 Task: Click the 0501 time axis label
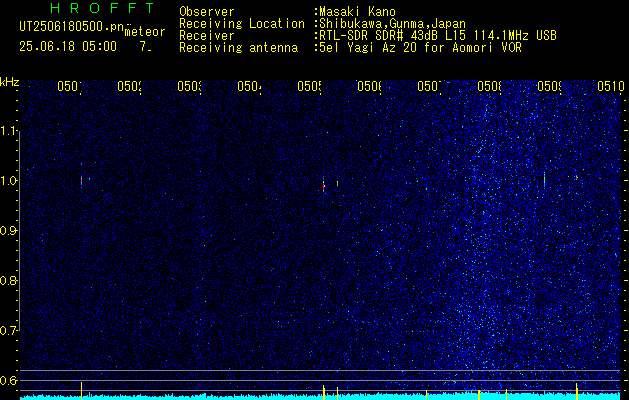[69, 86]
